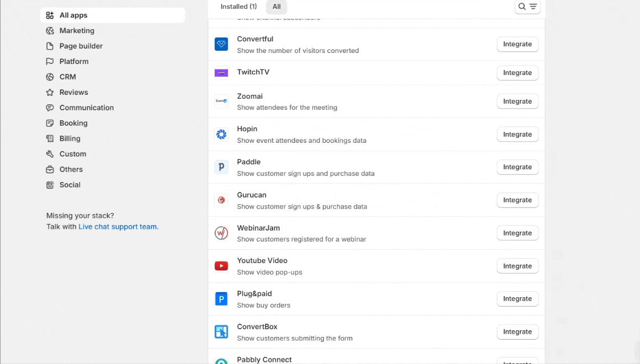Click the Platform flag icon

point(50,61)
